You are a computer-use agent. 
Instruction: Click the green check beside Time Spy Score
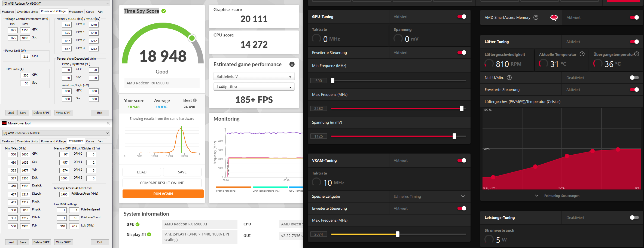point(164,11)
